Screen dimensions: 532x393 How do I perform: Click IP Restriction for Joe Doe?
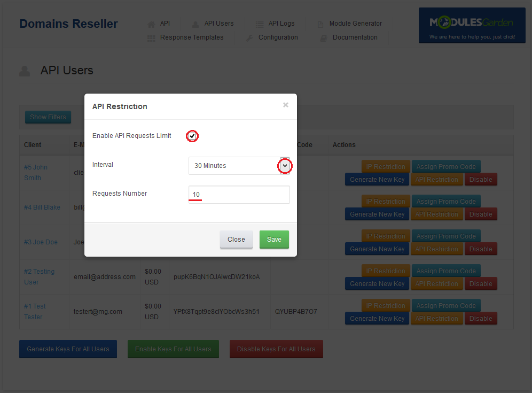(386, 236)
